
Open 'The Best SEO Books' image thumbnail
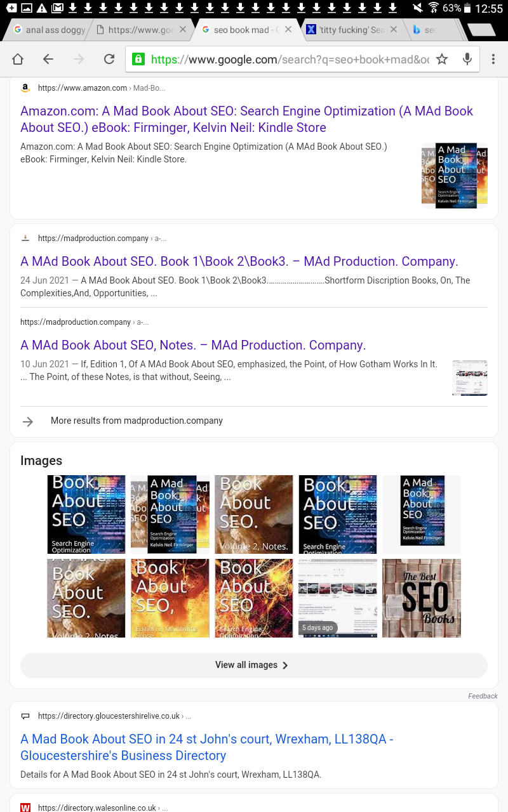coord(422,598)
